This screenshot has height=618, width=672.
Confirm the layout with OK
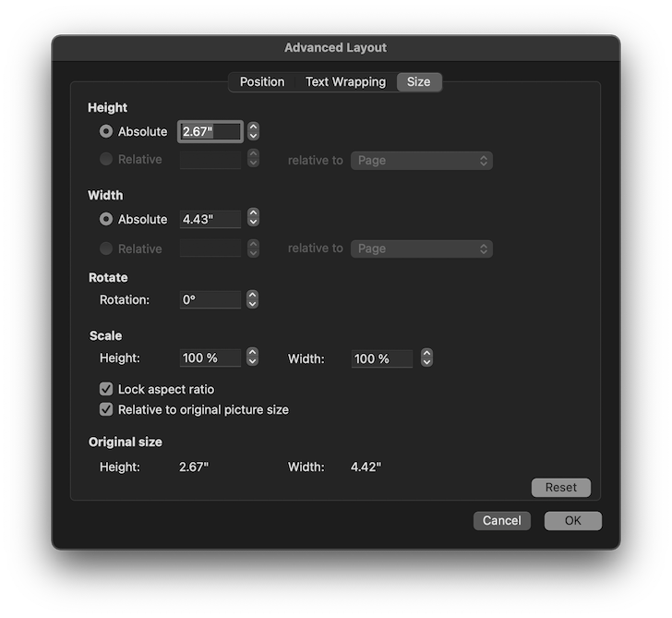(572, 520)
